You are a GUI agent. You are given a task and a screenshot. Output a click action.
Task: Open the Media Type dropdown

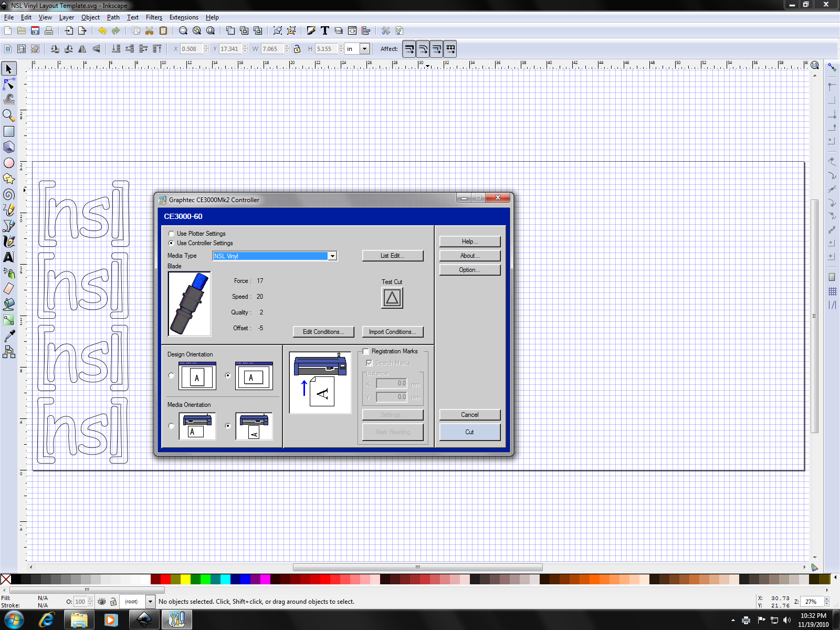pyautogui.click(x=332, y=256)
